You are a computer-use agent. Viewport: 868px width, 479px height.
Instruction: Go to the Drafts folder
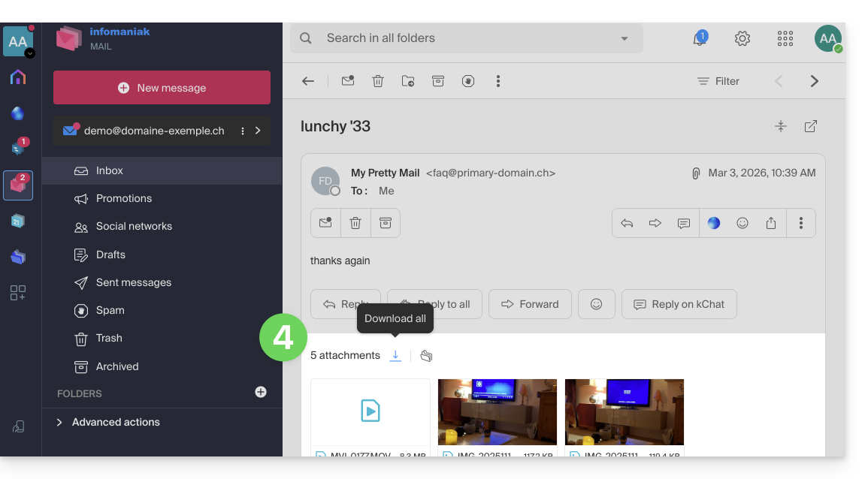tap(110, 255)
